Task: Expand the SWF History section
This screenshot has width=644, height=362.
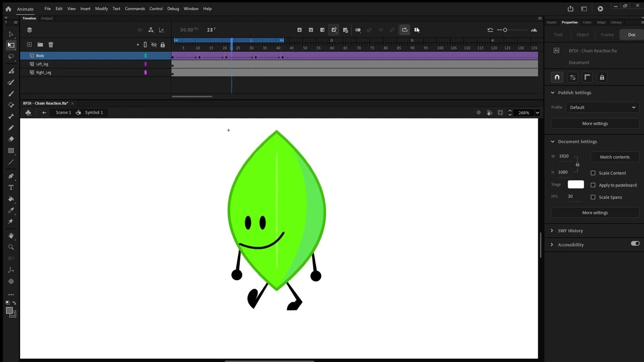Action: pyautogui.click(x=552, y=231)
